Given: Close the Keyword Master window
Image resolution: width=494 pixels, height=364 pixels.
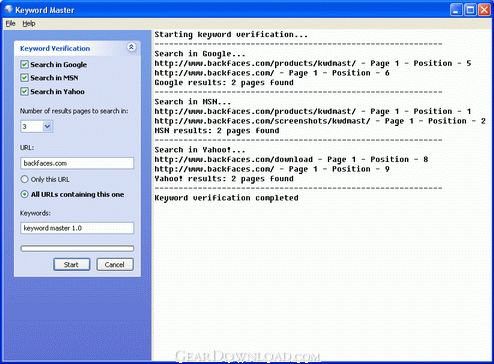Looking at the screenshot, I should (484, 10).
